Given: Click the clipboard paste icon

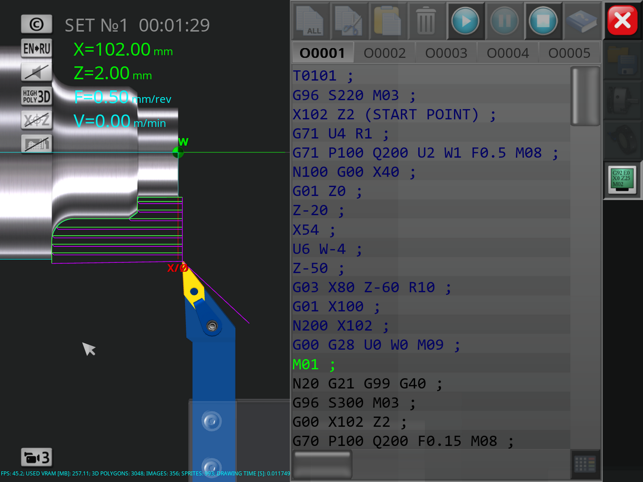Looking at the screenshot, I should [x=387, y=21].
